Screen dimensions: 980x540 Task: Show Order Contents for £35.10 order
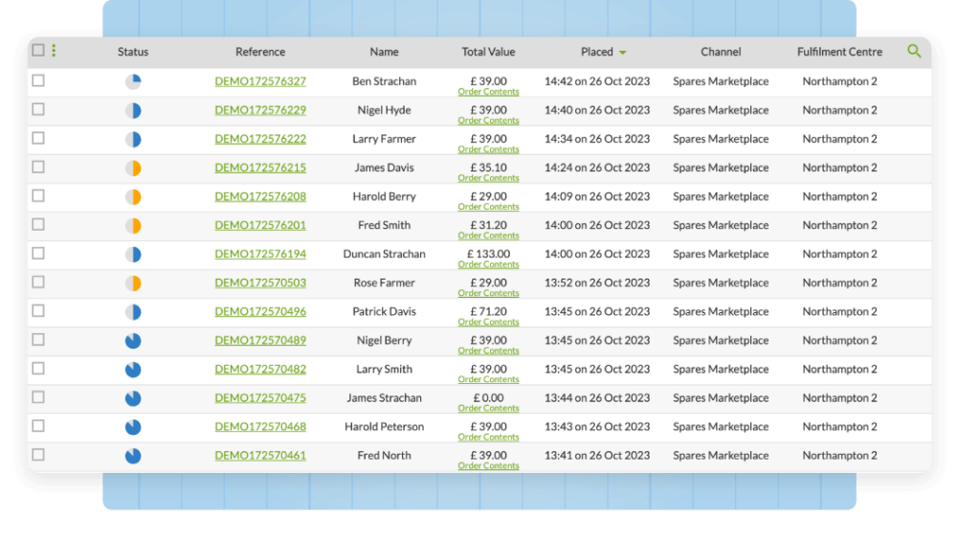tap(488, 178)
